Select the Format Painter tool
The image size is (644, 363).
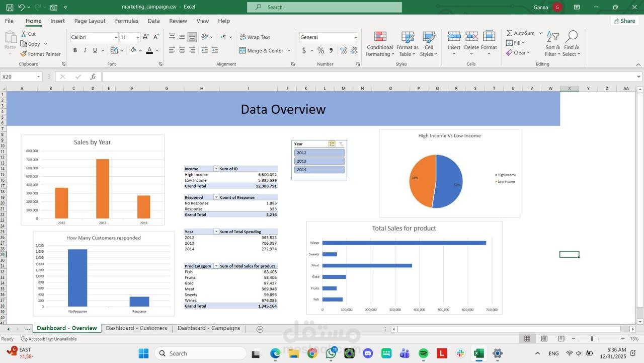coord(40,54)
